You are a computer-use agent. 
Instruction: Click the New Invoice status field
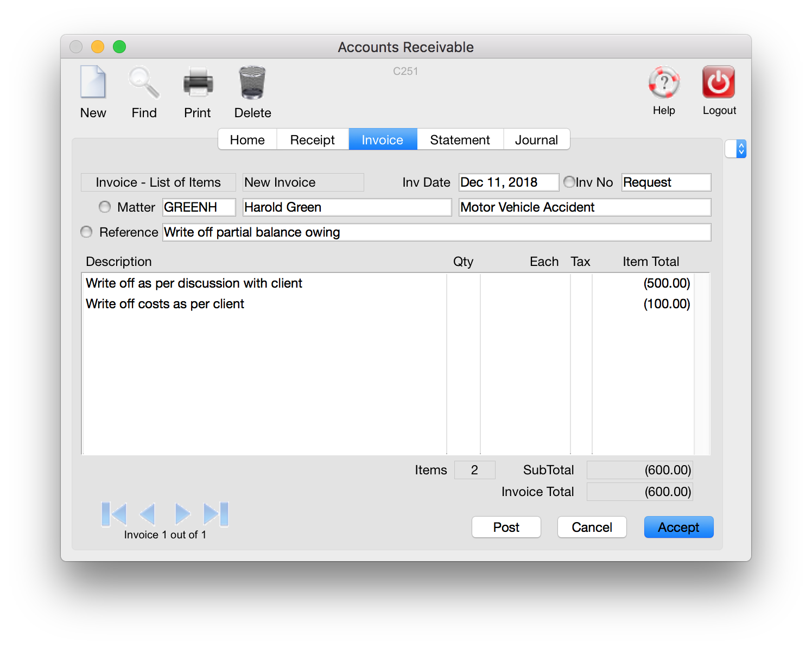pyautogui.click(x=303, y=182)
